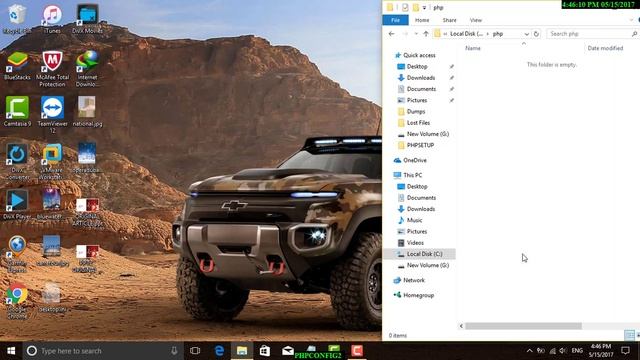Screen dimensions: 640x360
Task: Open the Lost Files folder in sidebar
Action: [x=418, y=122]
